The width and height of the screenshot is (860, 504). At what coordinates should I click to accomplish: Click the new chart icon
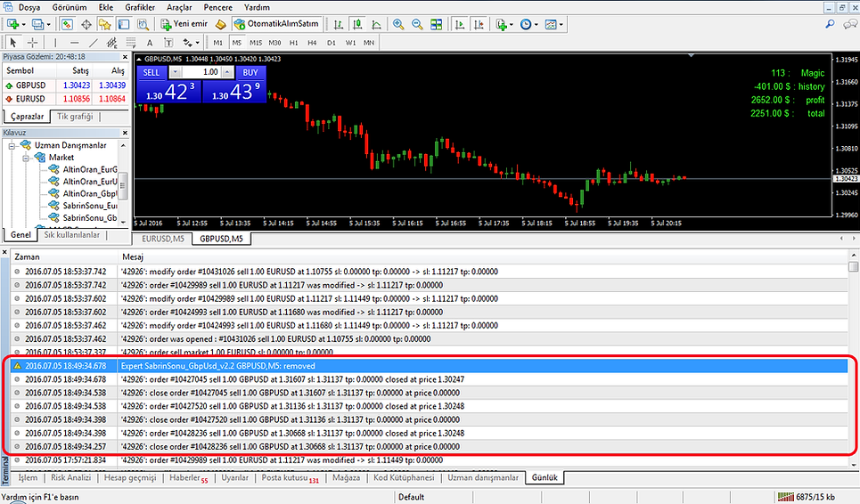[13, 24]
